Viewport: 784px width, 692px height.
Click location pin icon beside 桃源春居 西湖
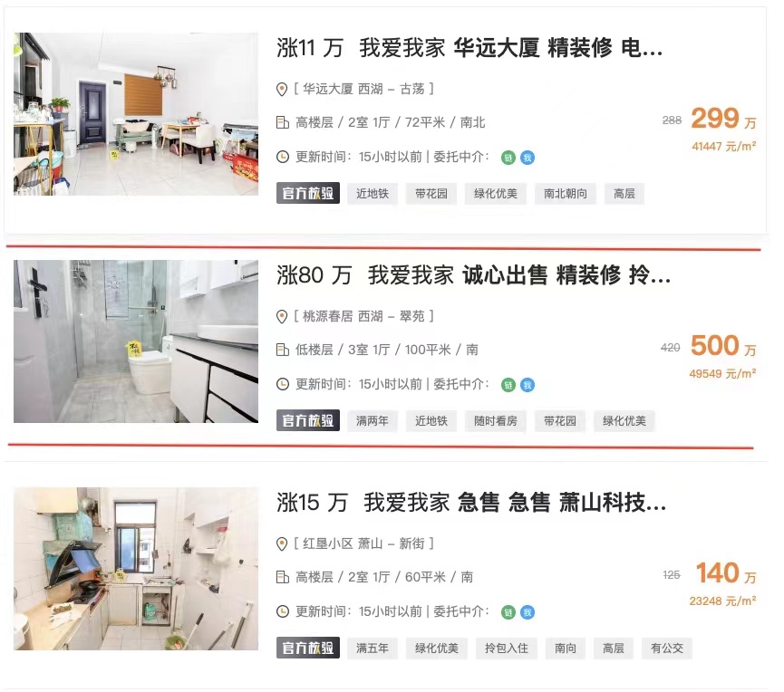tap(282, 317)
